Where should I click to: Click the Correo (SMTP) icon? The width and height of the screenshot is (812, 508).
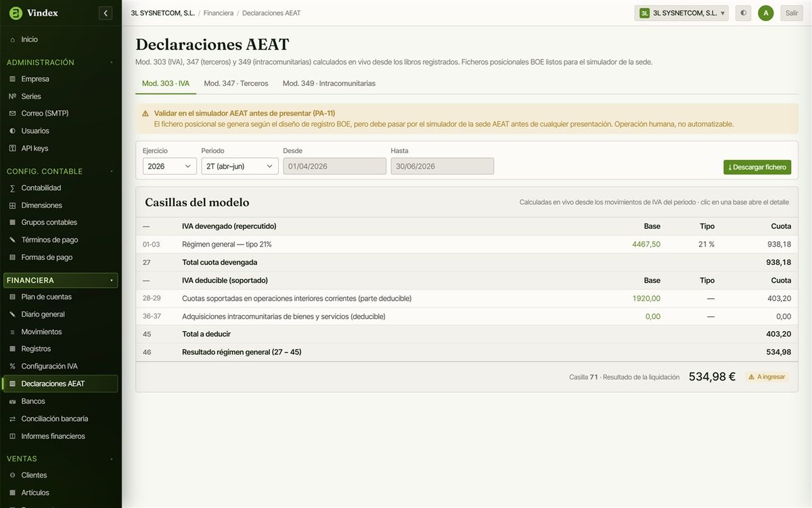pos(12,114)
